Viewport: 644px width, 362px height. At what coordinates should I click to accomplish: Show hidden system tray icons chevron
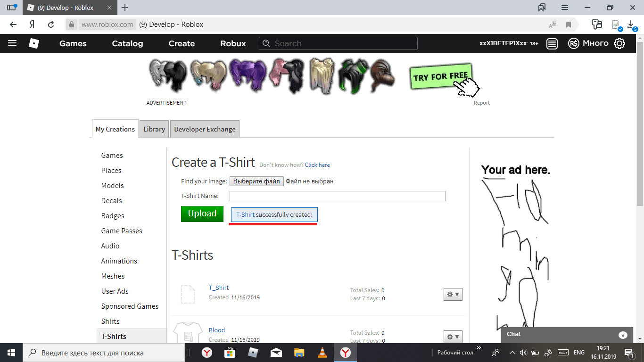(512, 353)
